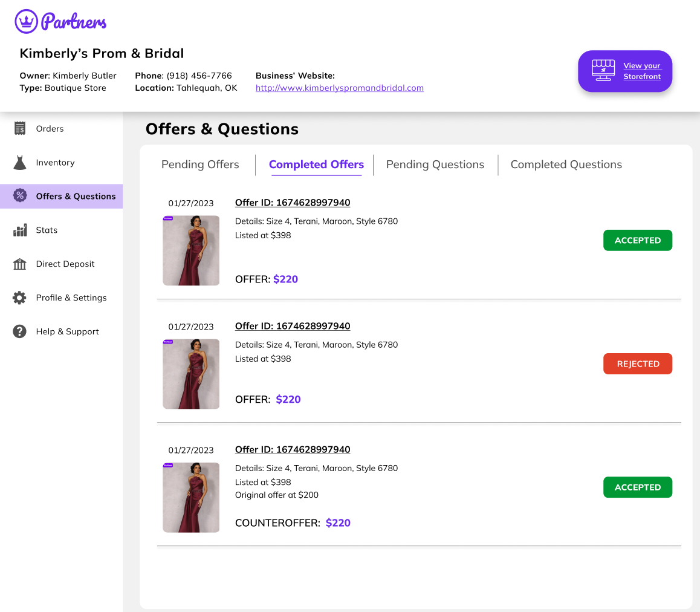Open the Offer ID link of the counteroffer entry
This screenshot has width=700, height=612.
pyautogui.click(x=293, y=449)
